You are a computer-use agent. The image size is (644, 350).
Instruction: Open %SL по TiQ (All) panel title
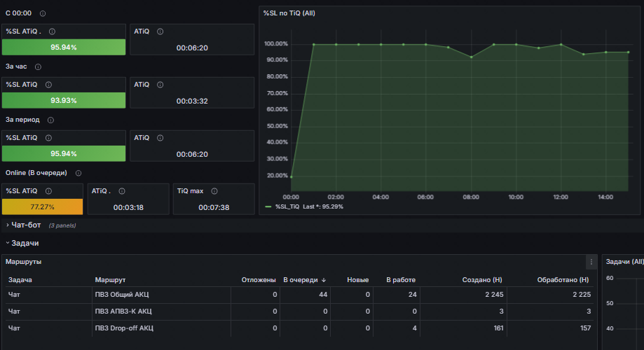point(289,13)
